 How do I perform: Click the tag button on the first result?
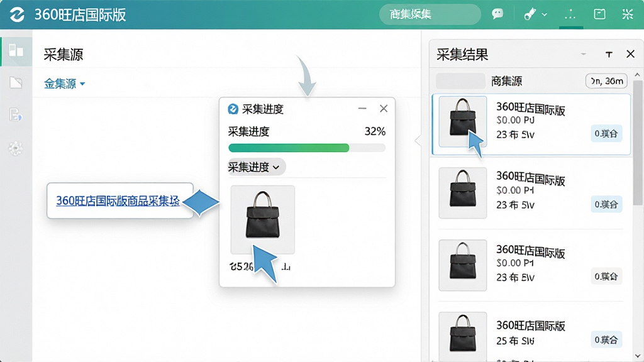tap(606, 133)
